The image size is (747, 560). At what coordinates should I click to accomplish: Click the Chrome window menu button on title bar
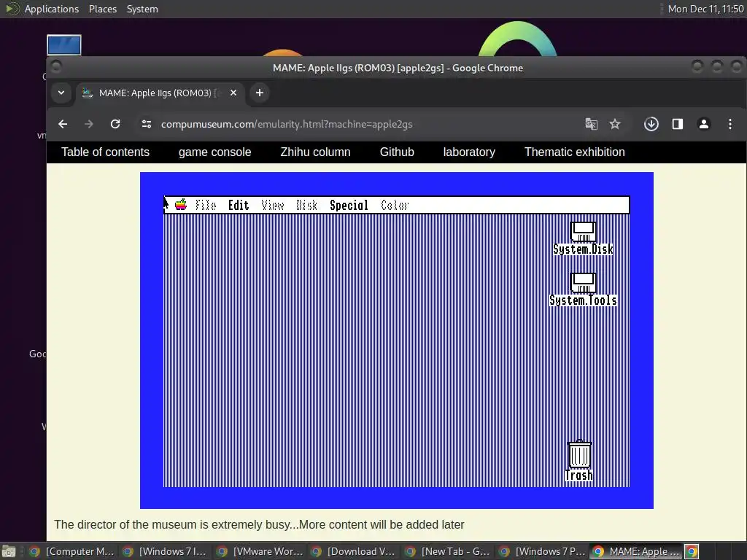55,66
